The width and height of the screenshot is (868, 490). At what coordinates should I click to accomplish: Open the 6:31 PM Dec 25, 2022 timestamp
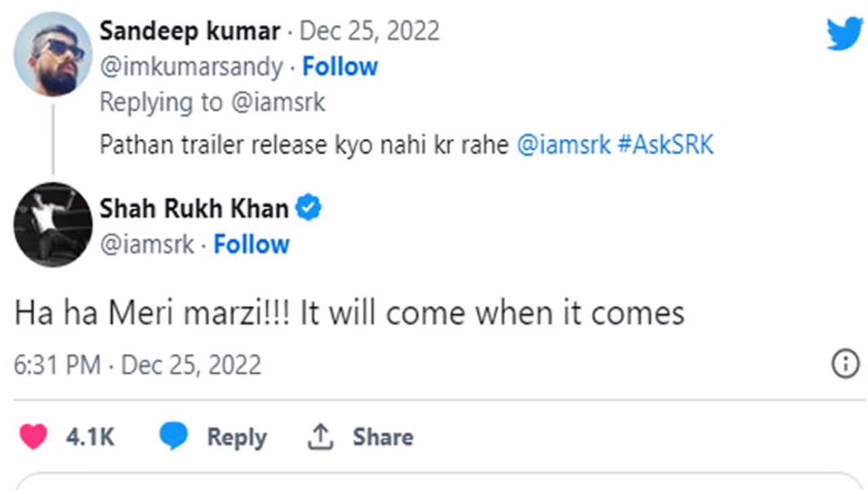138,365
